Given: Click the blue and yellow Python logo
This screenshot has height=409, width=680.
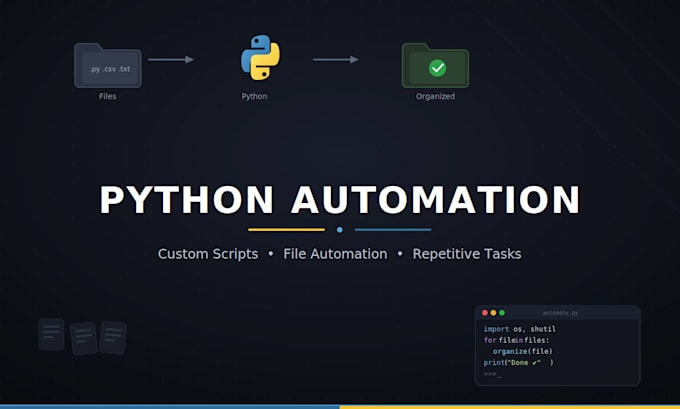Looking at the screenshot, I should point(260,58).
